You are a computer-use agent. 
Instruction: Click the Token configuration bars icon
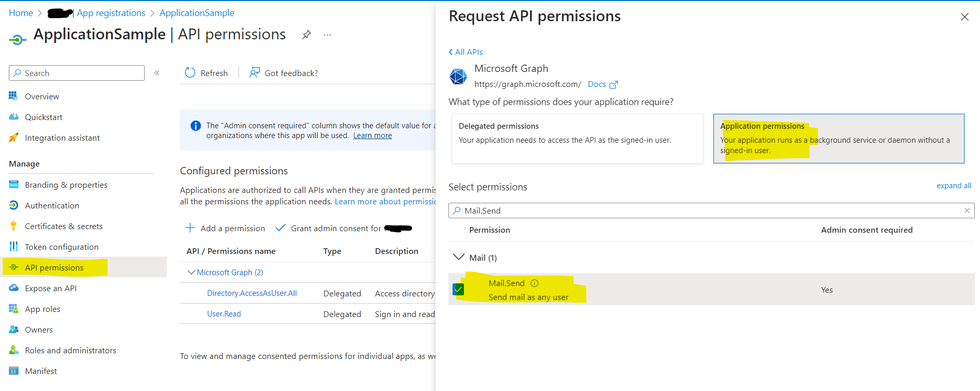(13, 247)
